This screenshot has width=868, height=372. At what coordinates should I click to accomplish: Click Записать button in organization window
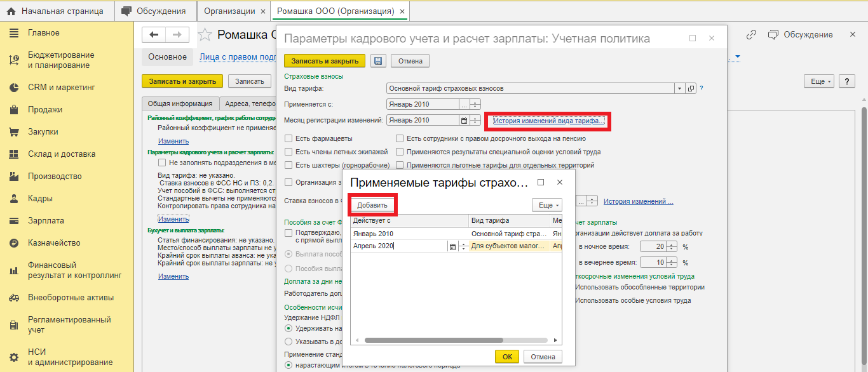pos(250,81)
